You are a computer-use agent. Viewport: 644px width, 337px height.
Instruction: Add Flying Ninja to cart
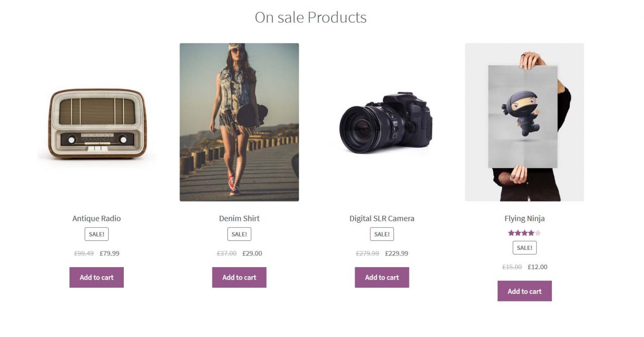click(x=524, y=291)
